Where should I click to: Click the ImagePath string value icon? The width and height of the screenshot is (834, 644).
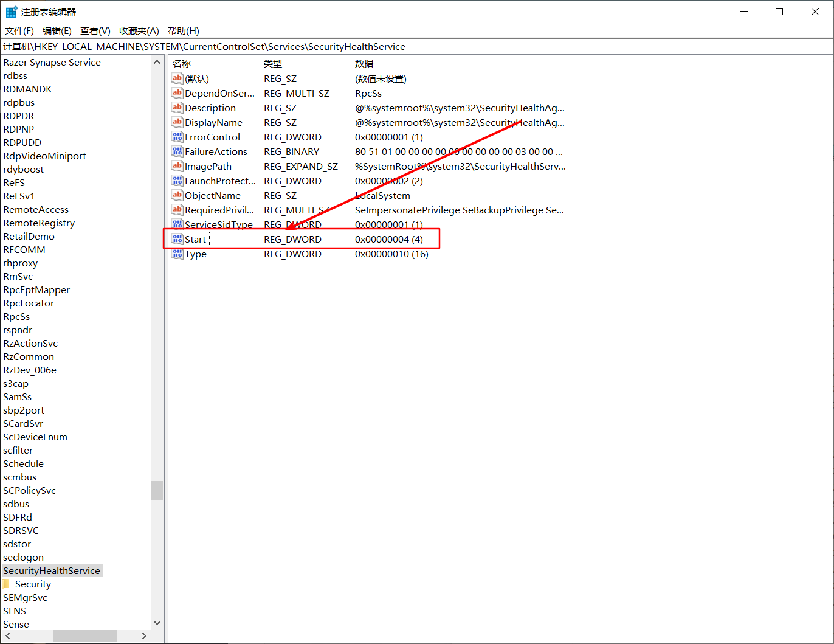click(177, 166)
